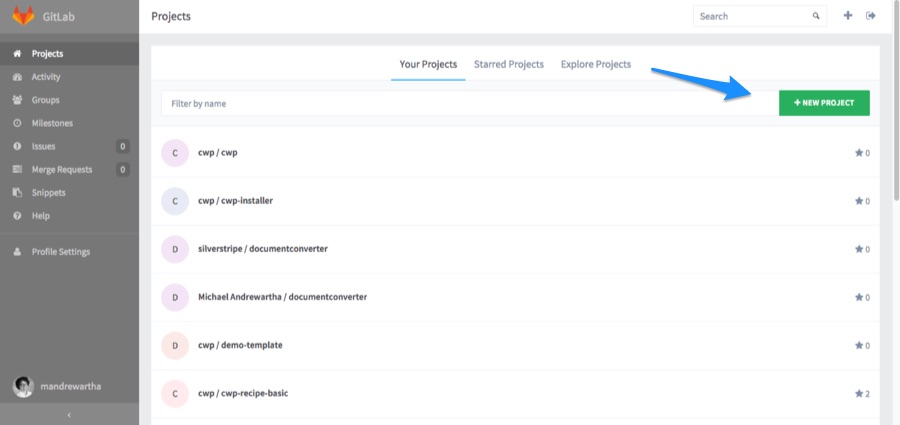Open the cwp / cwp-recipe-basic project

(243, 394)
